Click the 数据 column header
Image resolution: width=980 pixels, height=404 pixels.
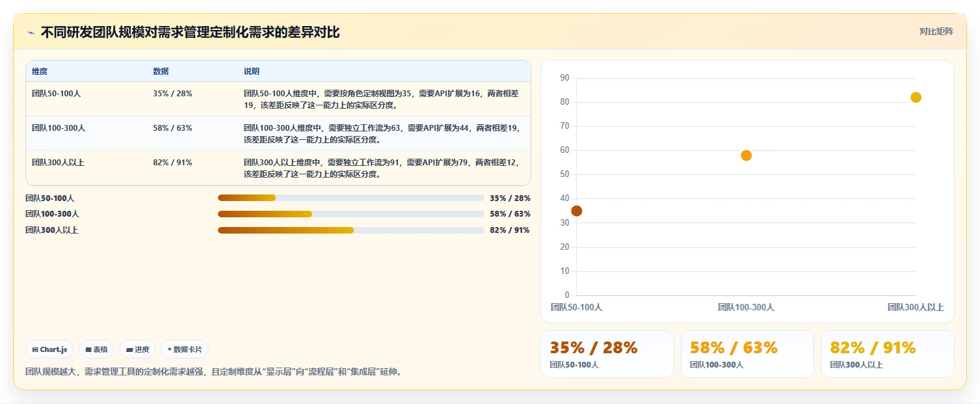(161, 72)
